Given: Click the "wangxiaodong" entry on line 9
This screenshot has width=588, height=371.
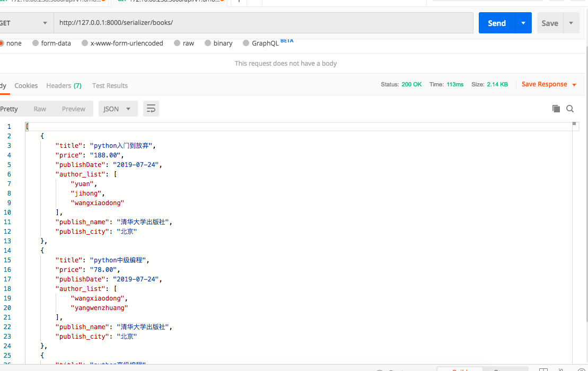Looking at the screenshot, I should click(98, 203).
